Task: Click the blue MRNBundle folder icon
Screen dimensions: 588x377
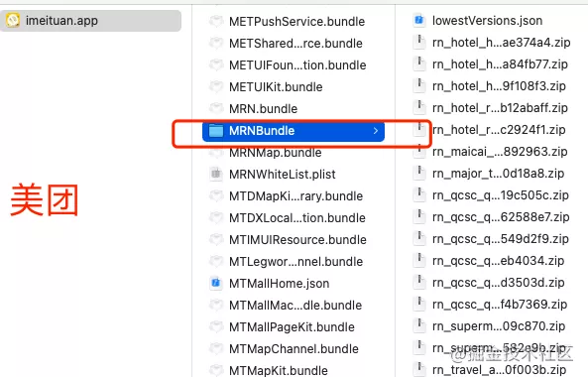Action: [216, 131]
